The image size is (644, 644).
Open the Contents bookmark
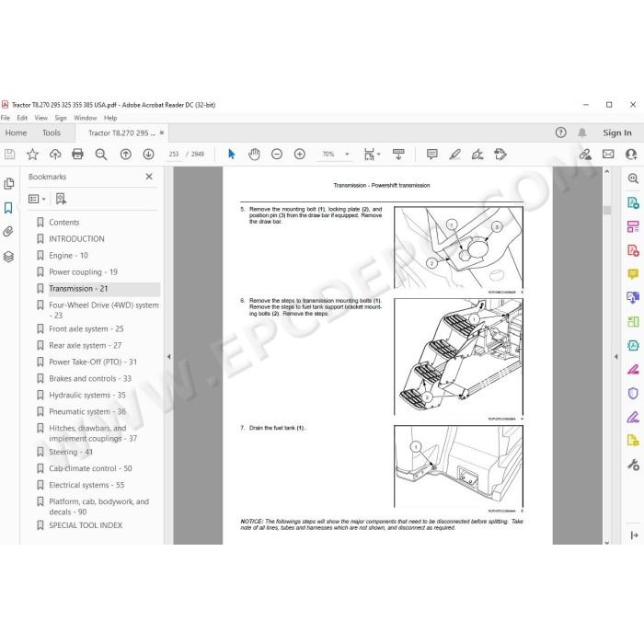(x=64, y=223)
